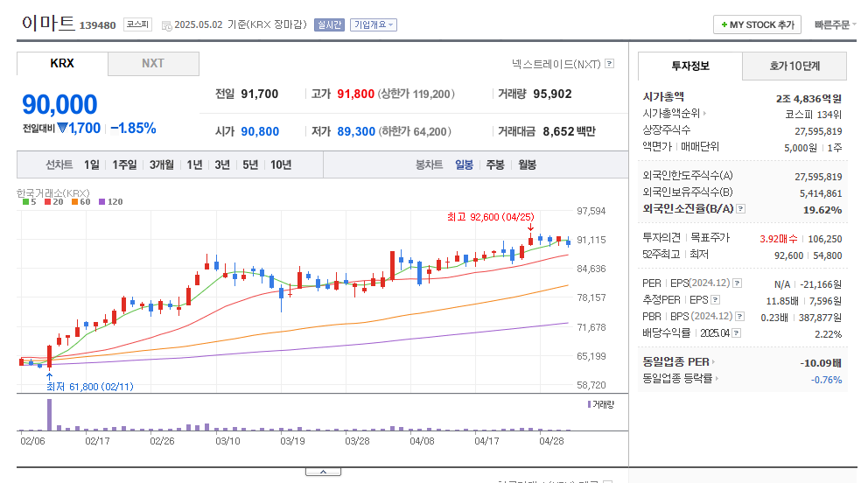This screenshot has width=868, height=483.
Task: Click the 거래량 95,902 value
Action: coord(552,94)
